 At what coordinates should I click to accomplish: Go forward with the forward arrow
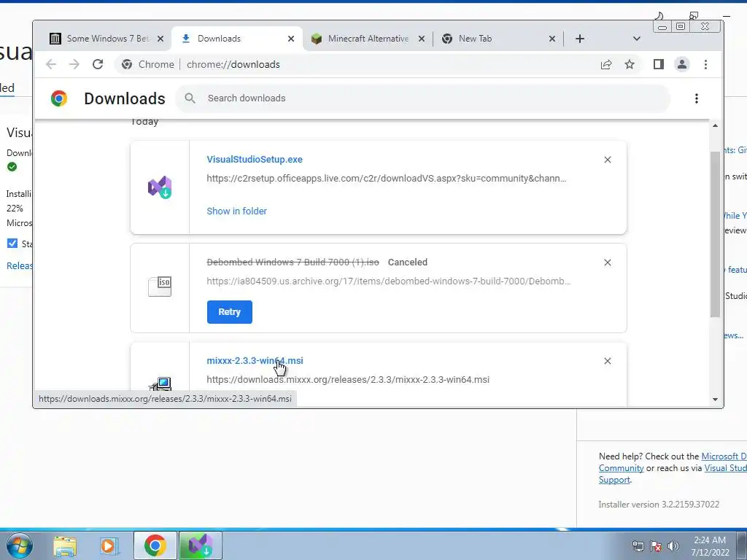coord(74,64)
